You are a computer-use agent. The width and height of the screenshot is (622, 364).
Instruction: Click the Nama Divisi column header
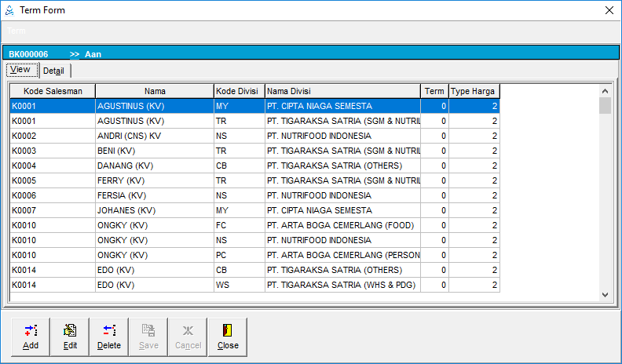(342, 91)
